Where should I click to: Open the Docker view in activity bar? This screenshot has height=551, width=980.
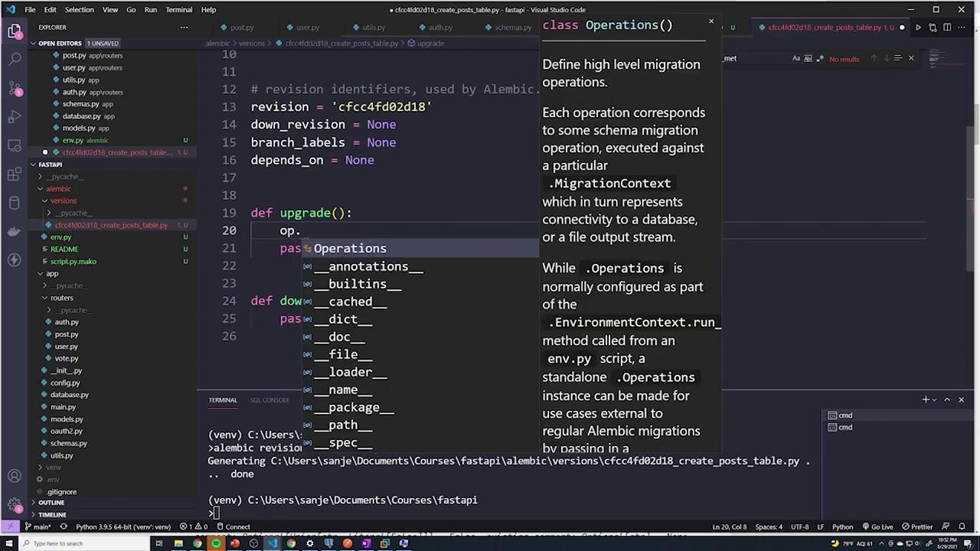(x=15, y=231)
